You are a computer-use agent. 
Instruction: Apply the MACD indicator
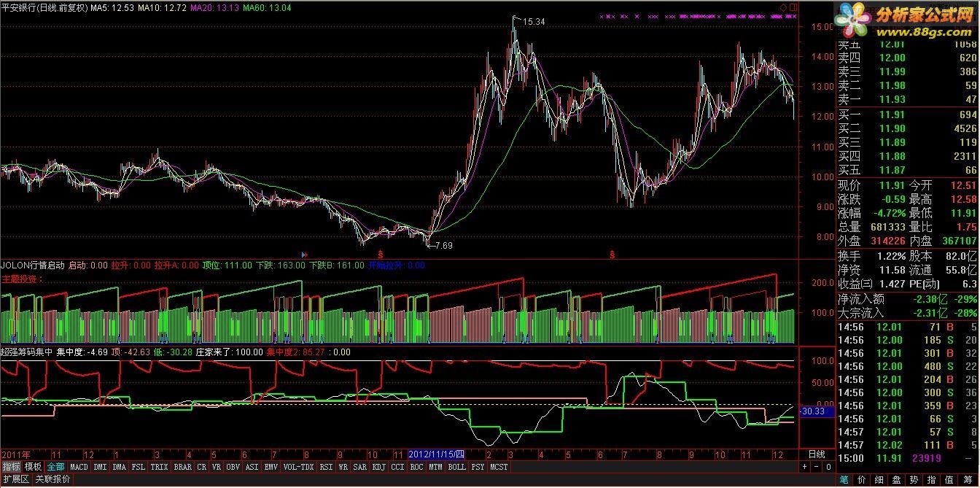(79, 467)
